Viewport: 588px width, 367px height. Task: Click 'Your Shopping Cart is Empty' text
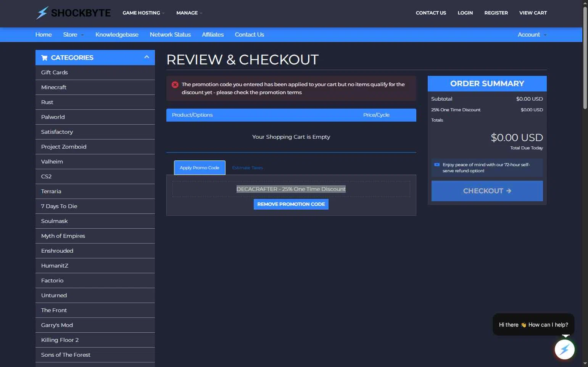[x=291, y=137]
